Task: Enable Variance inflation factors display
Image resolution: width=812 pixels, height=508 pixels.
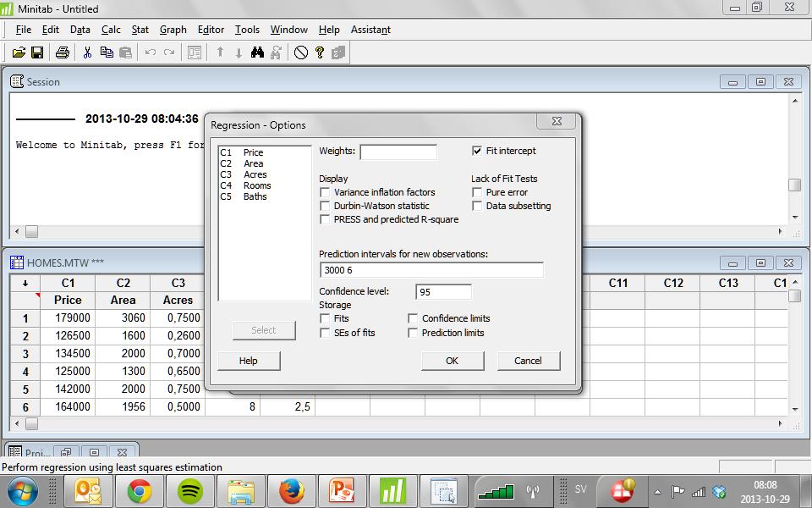Action: [x=325, y=192]
